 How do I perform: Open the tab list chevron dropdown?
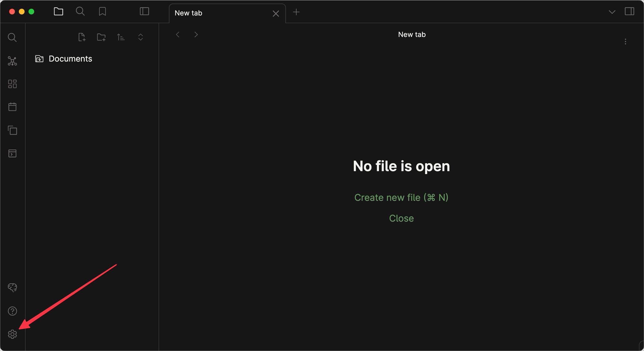pos(611,11)
